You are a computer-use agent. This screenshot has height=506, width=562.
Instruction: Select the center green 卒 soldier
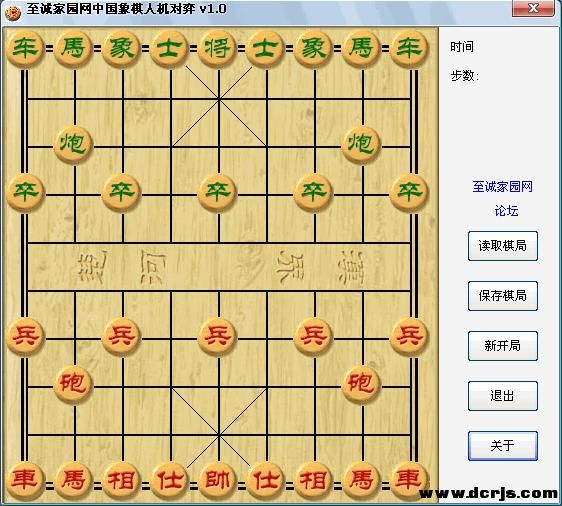pos(218,192)
